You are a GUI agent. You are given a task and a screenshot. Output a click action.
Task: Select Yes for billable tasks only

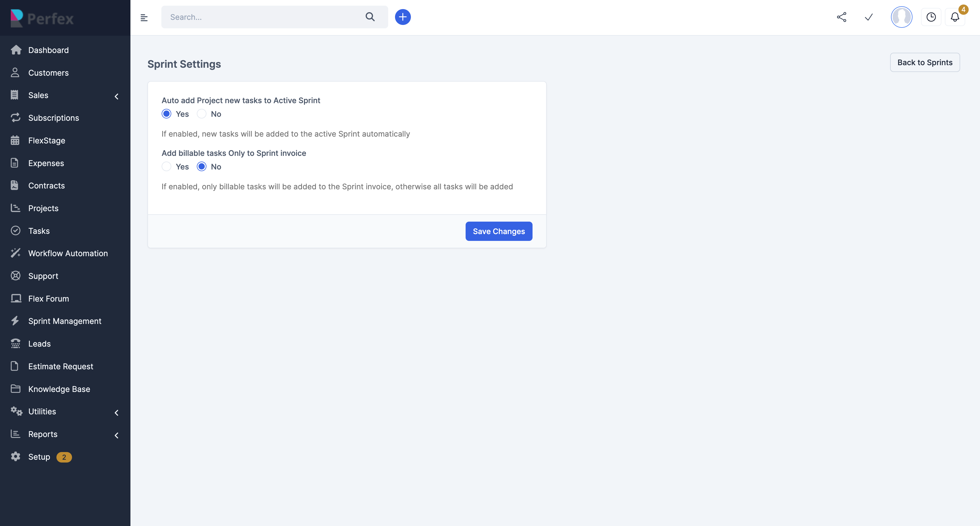[x=167, y=167]
